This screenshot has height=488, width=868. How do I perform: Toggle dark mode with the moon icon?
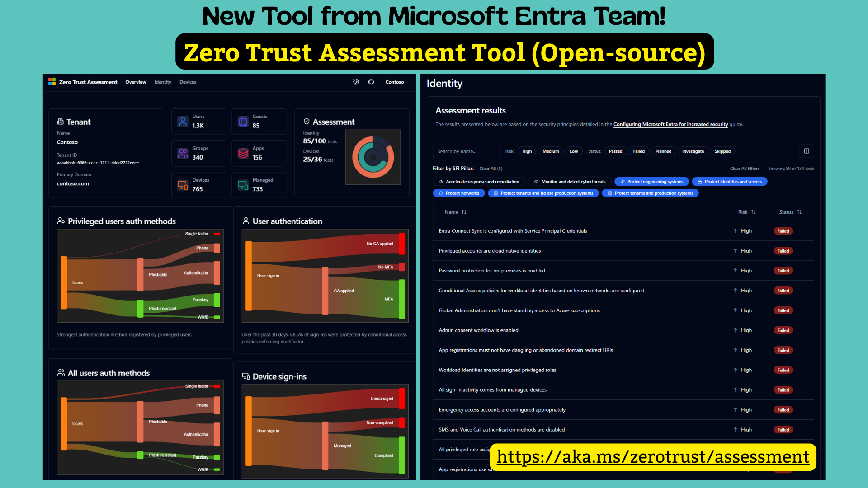[356, 82]
